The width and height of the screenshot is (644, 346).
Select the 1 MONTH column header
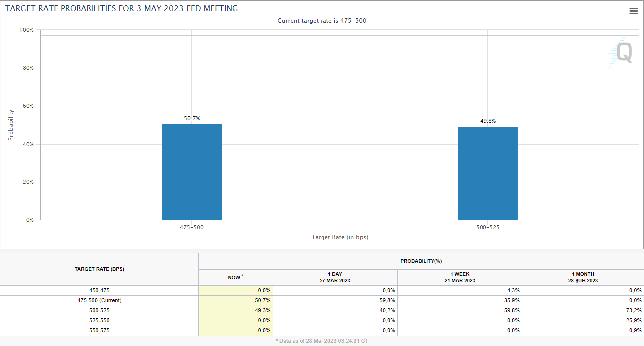tap(583, 277)
